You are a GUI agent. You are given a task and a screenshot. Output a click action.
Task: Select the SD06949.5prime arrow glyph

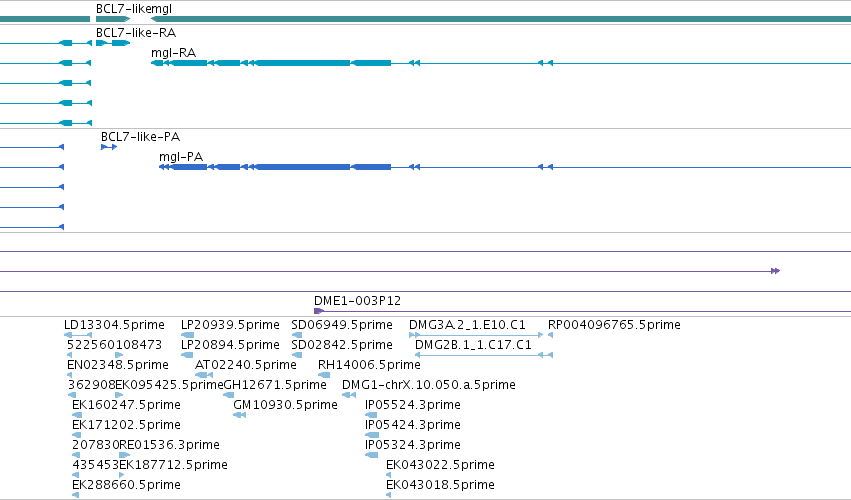point(296,335)
